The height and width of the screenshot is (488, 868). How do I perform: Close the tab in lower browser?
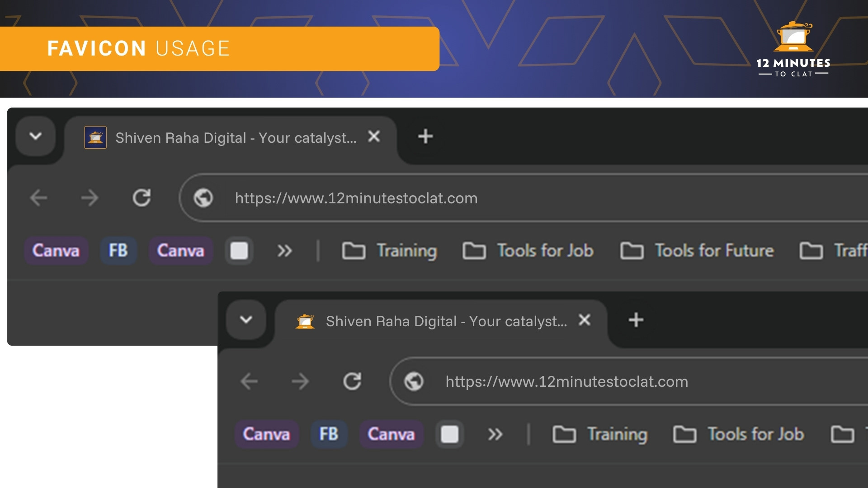coord(585,320)
